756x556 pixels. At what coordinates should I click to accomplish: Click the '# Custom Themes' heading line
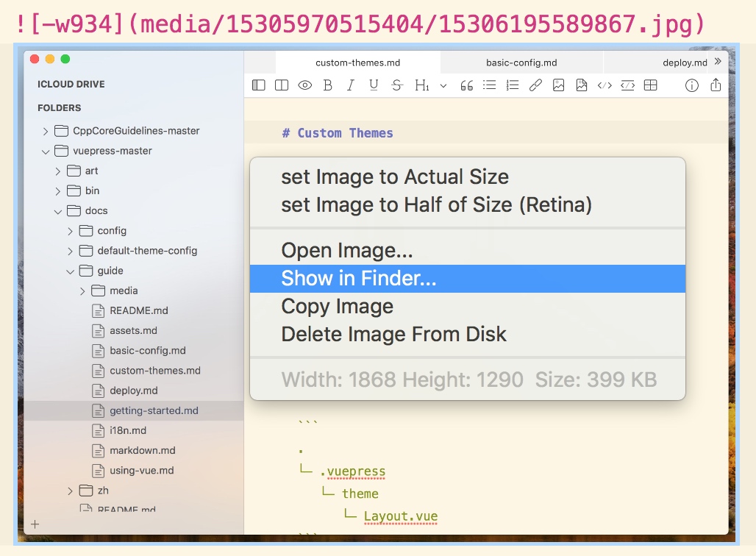tap(338, 133)
